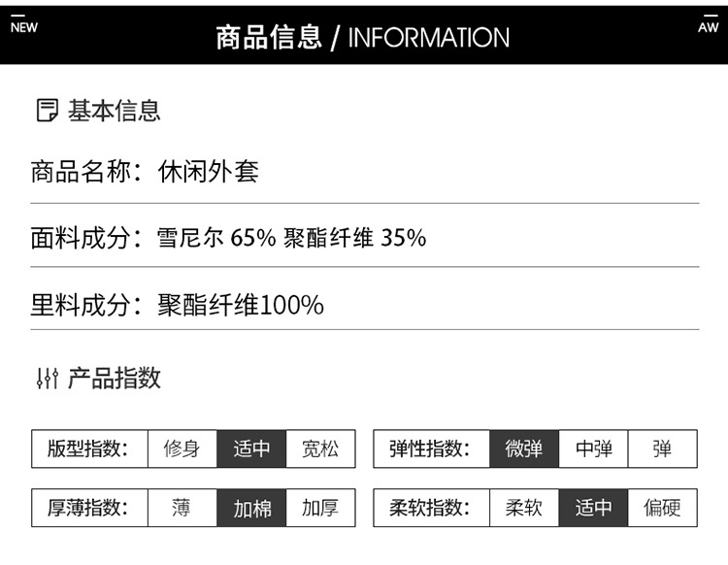The height and width of the screenshot is (565, 728).
Task: Pick the 弹 option in 弹性指数
Action: [662, 449]
